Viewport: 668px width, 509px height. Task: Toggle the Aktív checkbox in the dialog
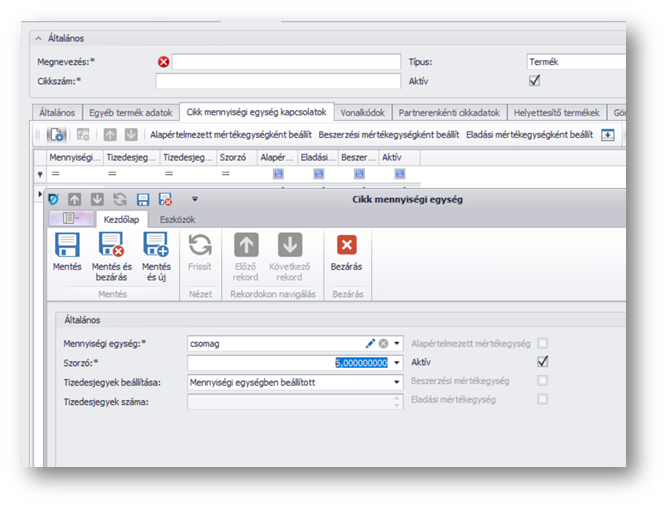(x=543, y=361)
